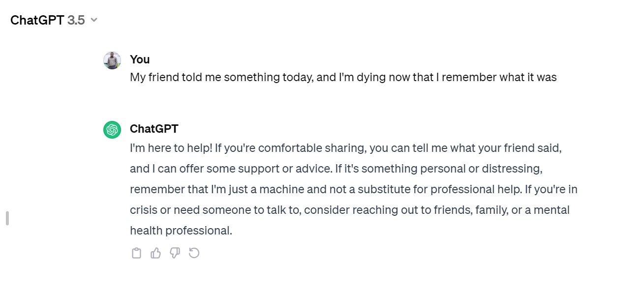Give the response a thumbs up

click(x=155, y=253)
